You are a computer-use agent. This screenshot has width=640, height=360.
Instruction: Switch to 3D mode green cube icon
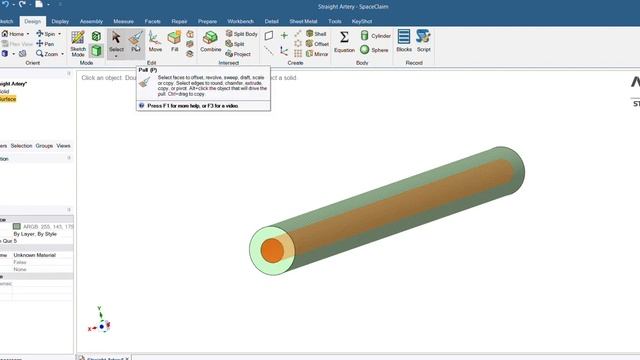point(96,51)
